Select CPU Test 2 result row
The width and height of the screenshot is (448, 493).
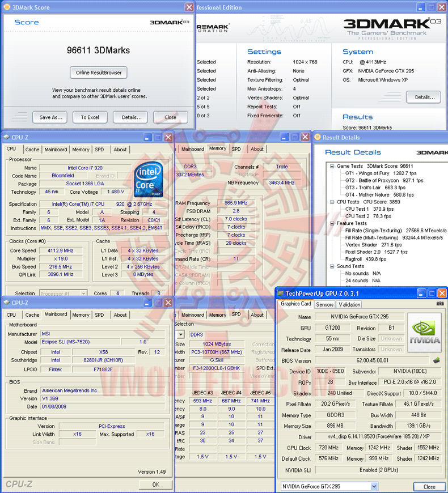tap(368, 216)
